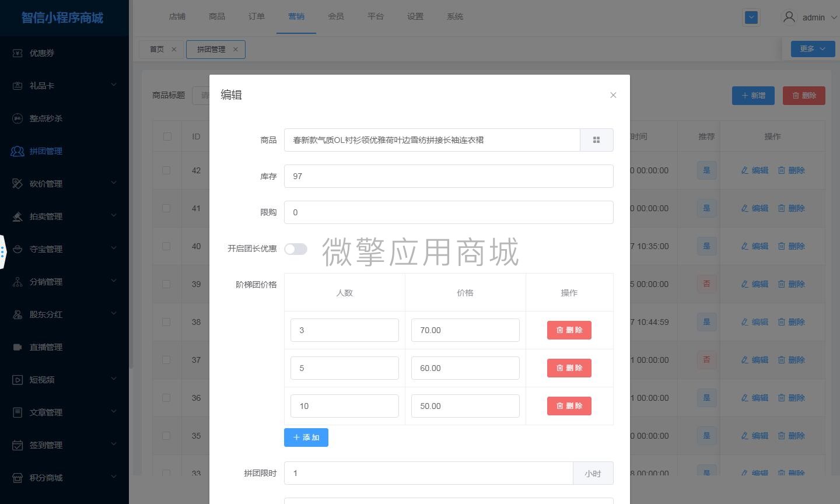This screenshot has width=840, height=504.
Task: Open the 系统 top menu
Action: click(x=455, y=16)
